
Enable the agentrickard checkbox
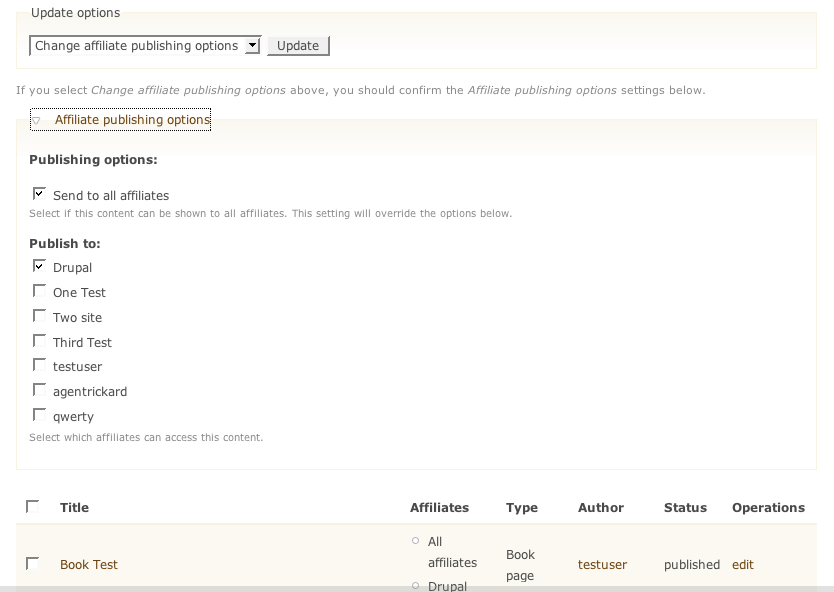click(40, 390)
